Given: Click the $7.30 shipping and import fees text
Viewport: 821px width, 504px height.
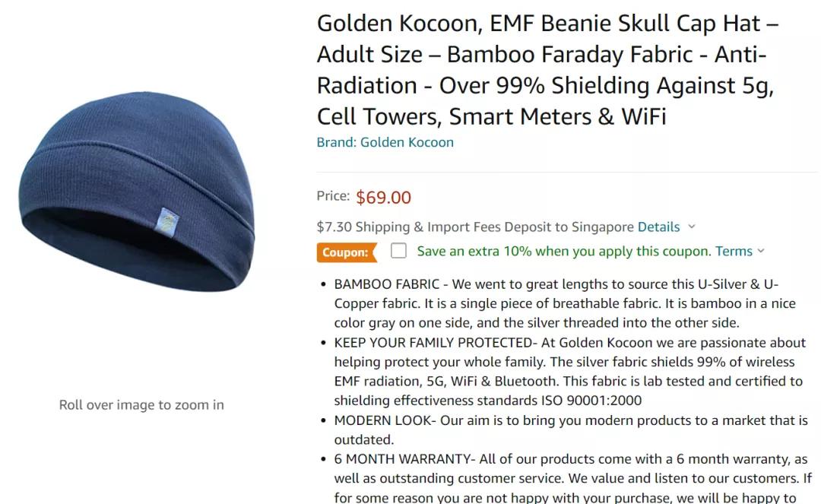Looking at the screenshot, I should click(475, 227).
